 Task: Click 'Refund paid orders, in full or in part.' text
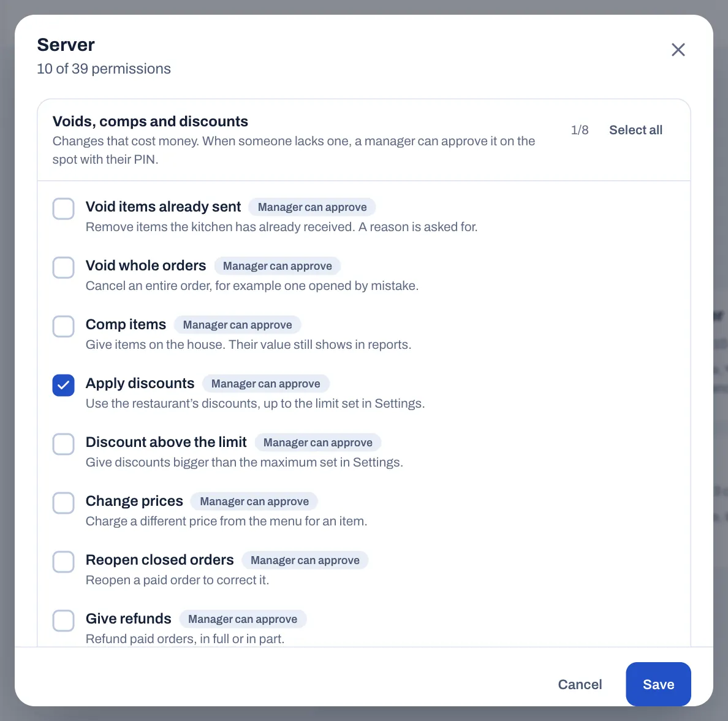[x=185, y=639]
